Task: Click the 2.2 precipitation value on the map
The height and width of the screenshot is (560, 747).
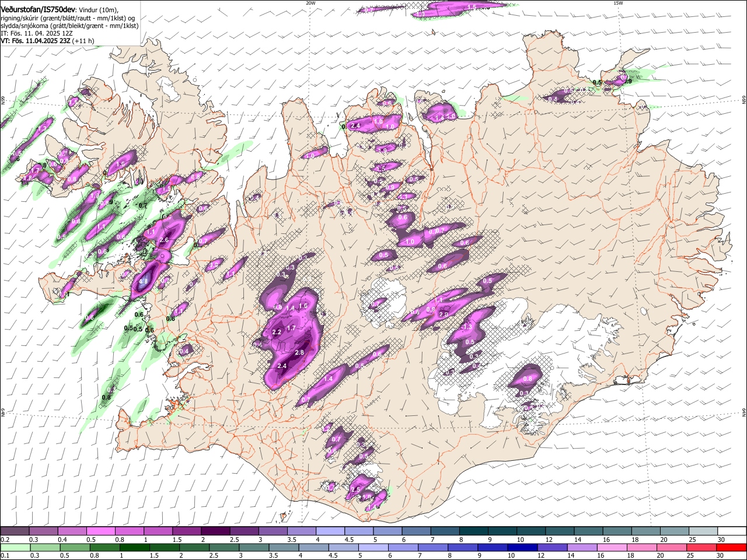Action: click(277, 332)
